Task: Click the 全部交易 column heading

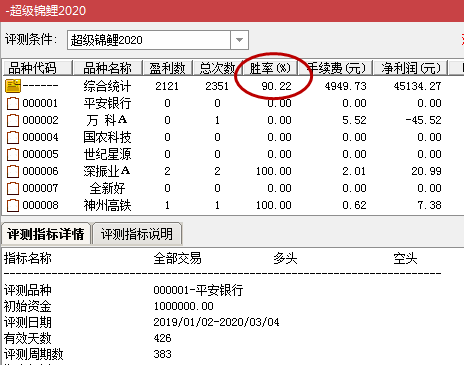Action: click(x=177, y=258)
